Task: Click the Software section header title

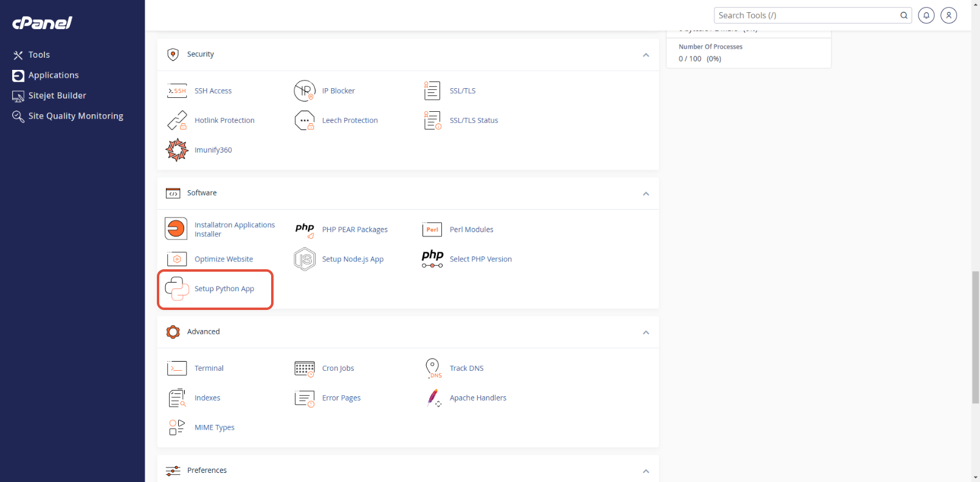Action: coord(202,193)
